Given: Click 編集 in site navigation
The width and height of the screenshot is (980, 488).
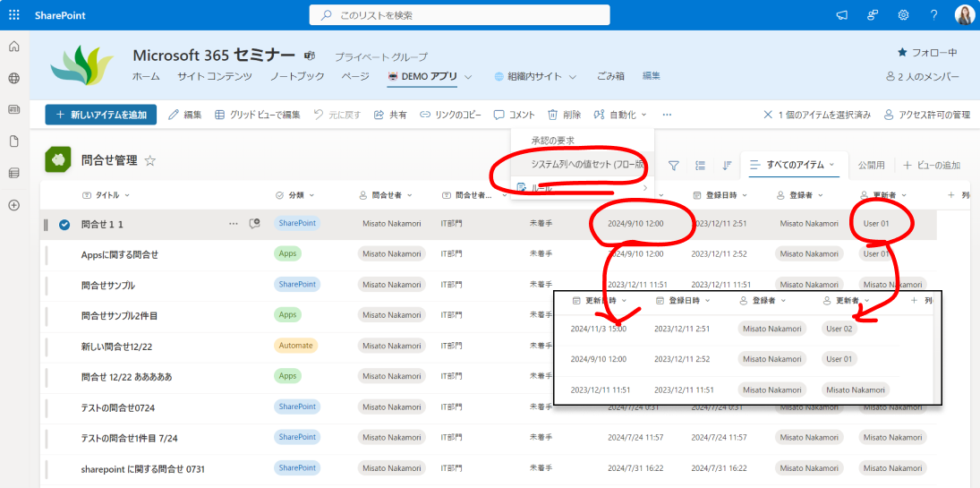Looking at the screenshot, I should (652, 76).
